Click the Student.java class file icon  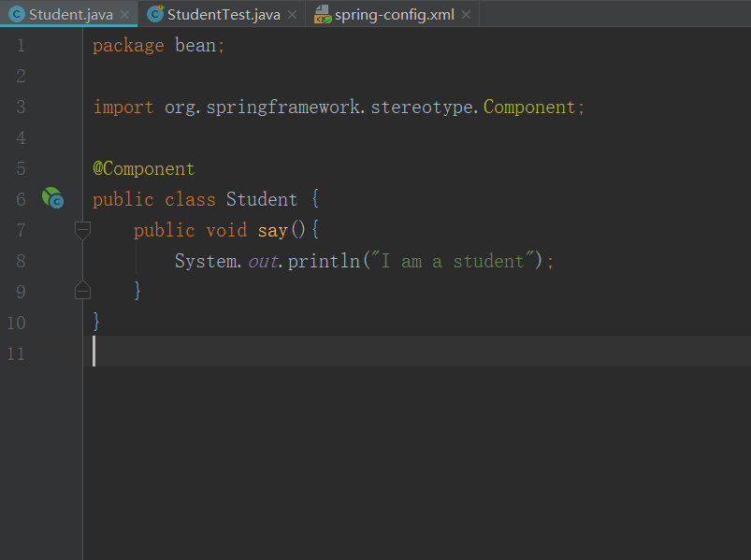pyautogui.click(x=17, y=14)
